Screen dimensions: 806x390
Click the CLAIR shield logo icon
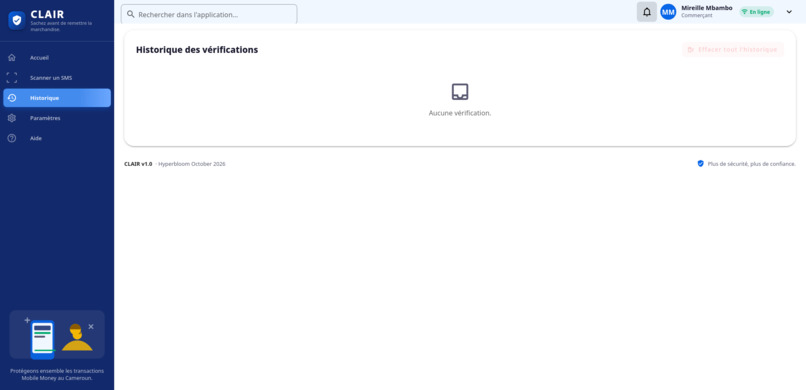(17, 21)
